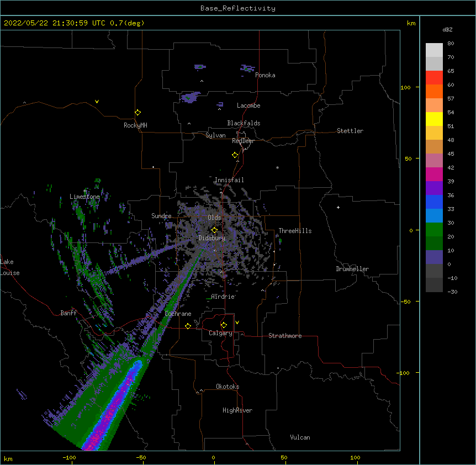Click the Lake Louise label
The height and width of the screenshot is (465, 476).
tap(10, 267)
